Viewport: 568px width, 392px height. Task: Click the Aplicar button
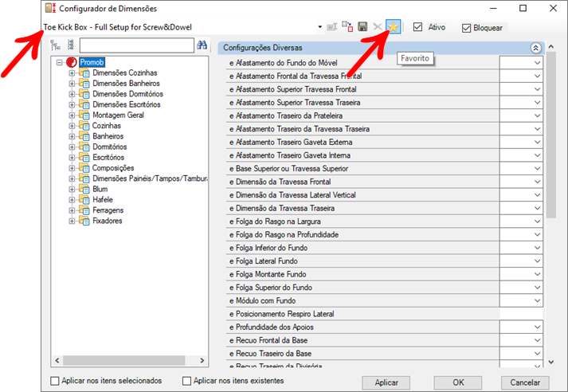[x=386, y=382]
